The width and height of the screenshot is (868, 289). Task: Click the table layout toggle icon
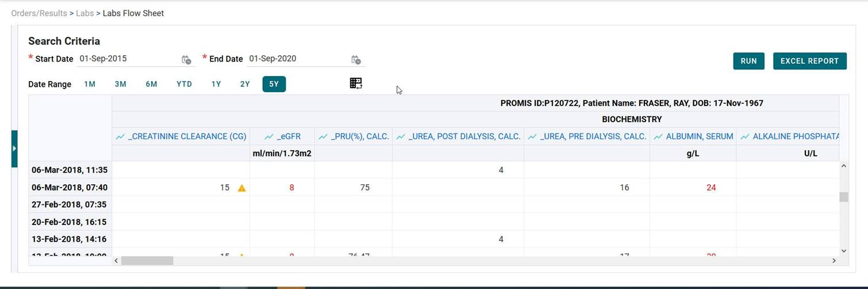[356, 83]
